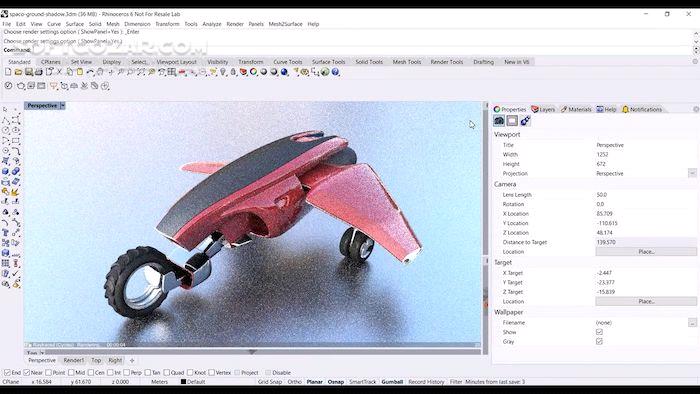Click the Save disk icon in toolbar
Image resolution: width=700 pixels, height=394 pixels.
click(x=29, y=72)
